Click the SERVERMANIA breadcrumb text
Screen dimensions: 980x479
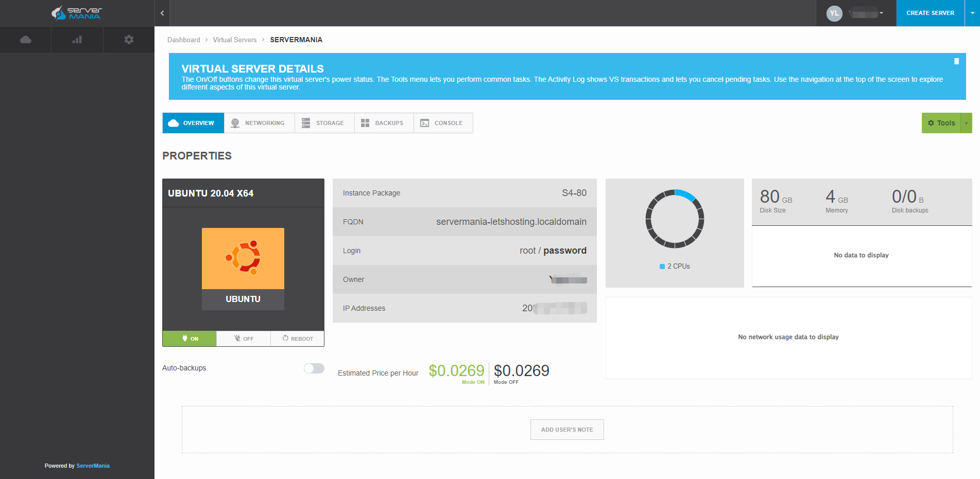pos(296,40)
